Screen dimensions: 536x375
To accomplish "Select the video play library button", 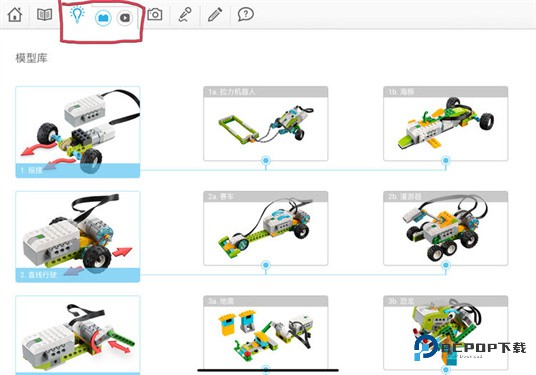I will tap(125, 18).
